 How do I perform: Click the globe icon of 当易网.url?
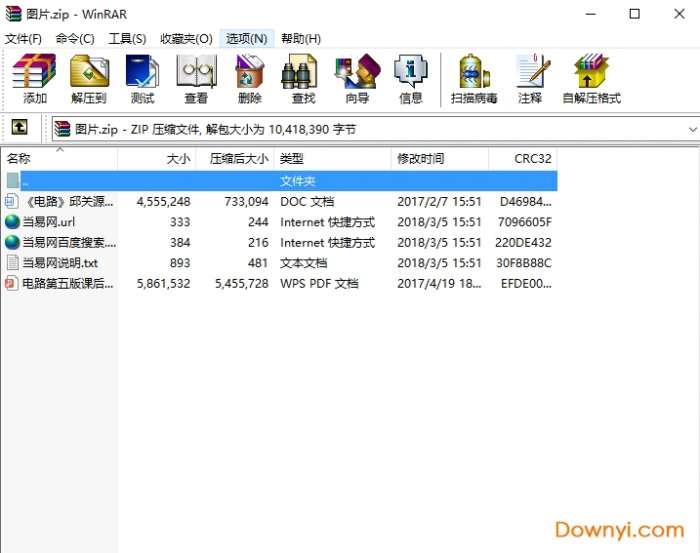pos(12,222)
